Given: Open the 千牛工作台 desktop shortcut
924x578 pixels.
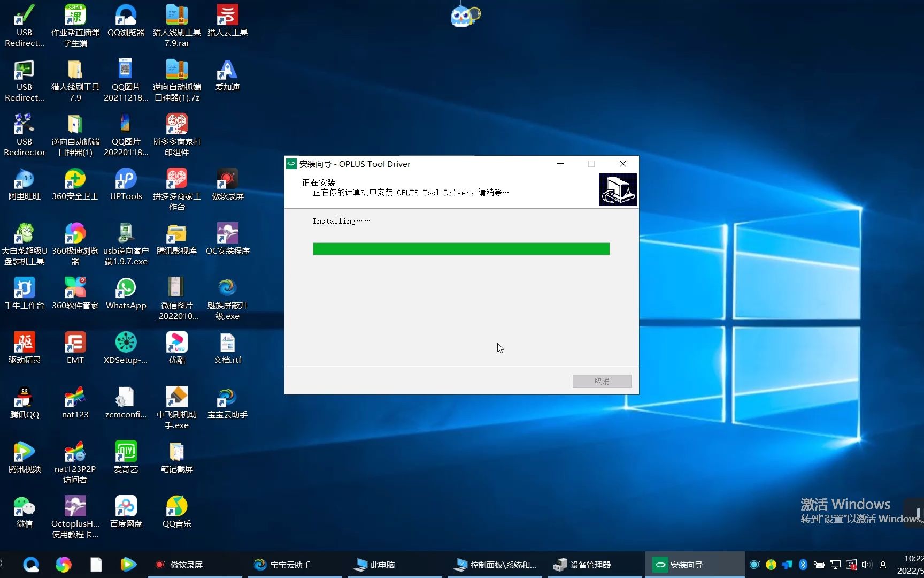Looking at the screenshot, I should (25, 294).
